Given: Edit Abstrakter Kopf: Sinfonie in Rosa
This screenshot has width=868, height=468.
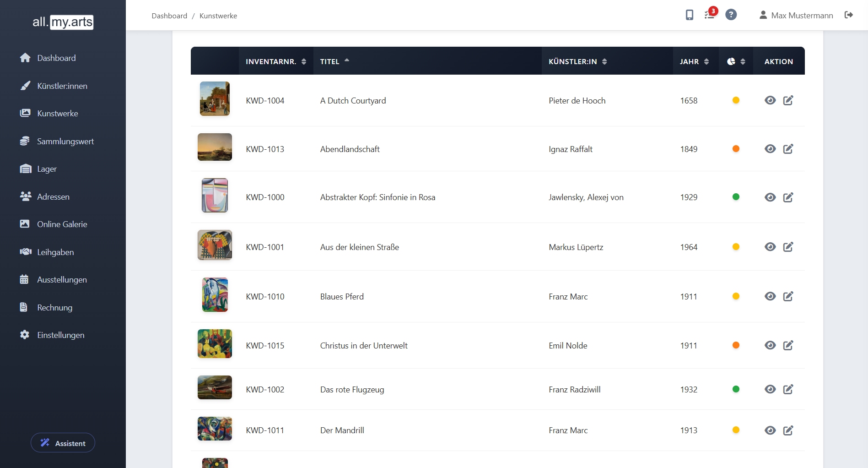Looking at the screenshot, I should point(788,197).
